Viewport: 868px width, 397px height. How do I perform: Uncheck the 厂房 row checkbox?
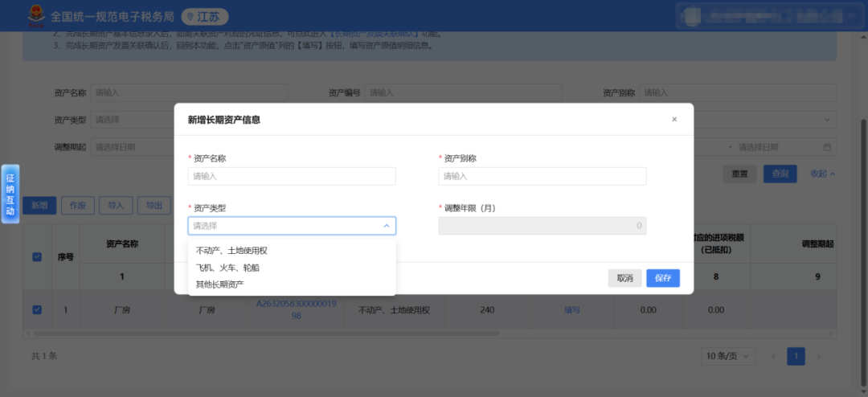click(x=37, y=309)
